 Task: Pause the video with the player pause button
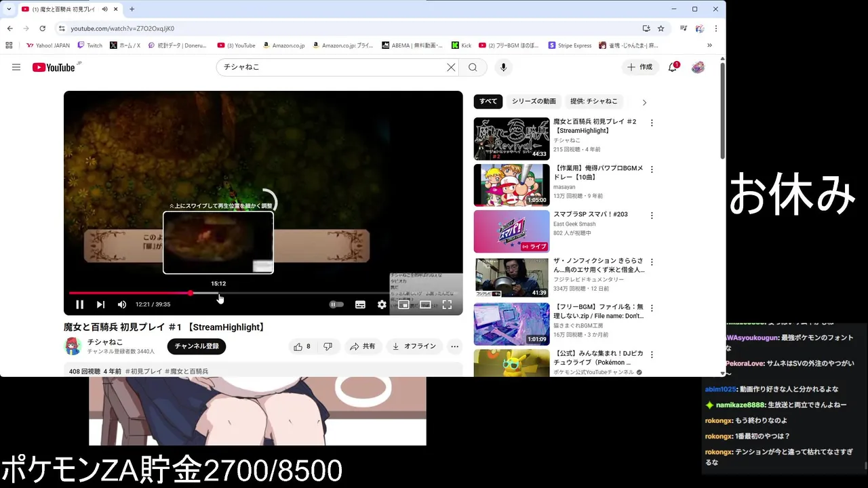coord(79,305)
